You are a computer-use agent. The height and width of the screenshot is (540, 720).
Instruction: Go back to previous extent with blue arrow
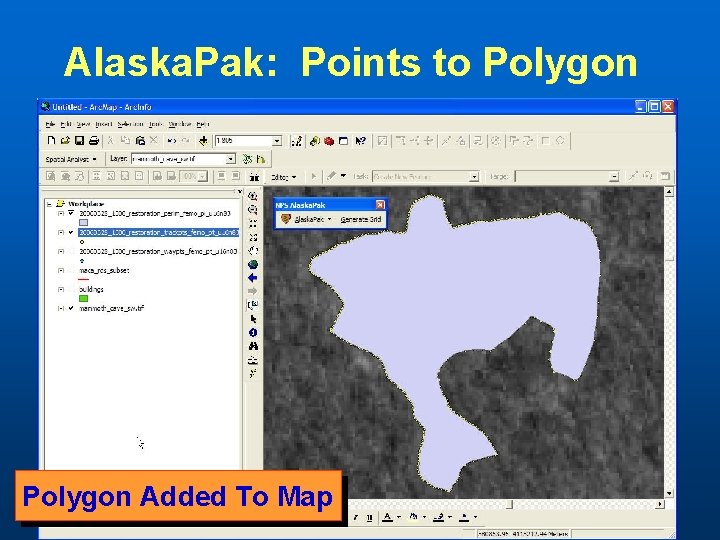tap(253, 278)
